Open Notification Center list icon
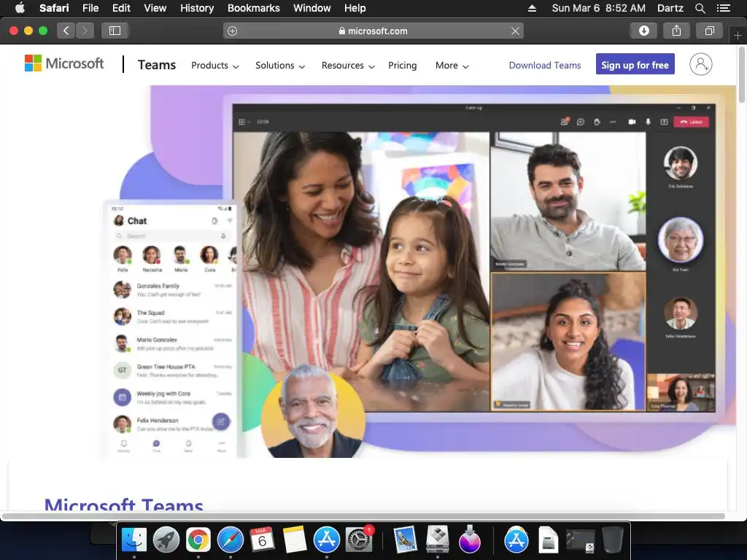 pos(723,8)
